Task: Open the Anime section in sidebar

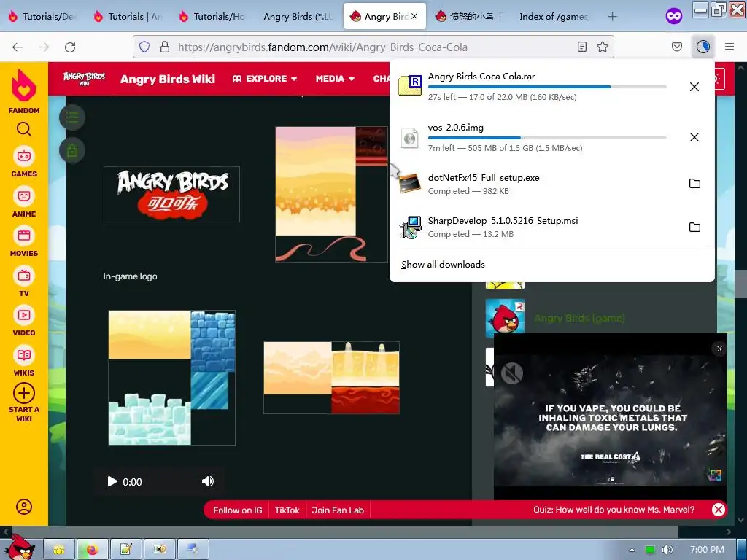Action: tap(24, 203)
